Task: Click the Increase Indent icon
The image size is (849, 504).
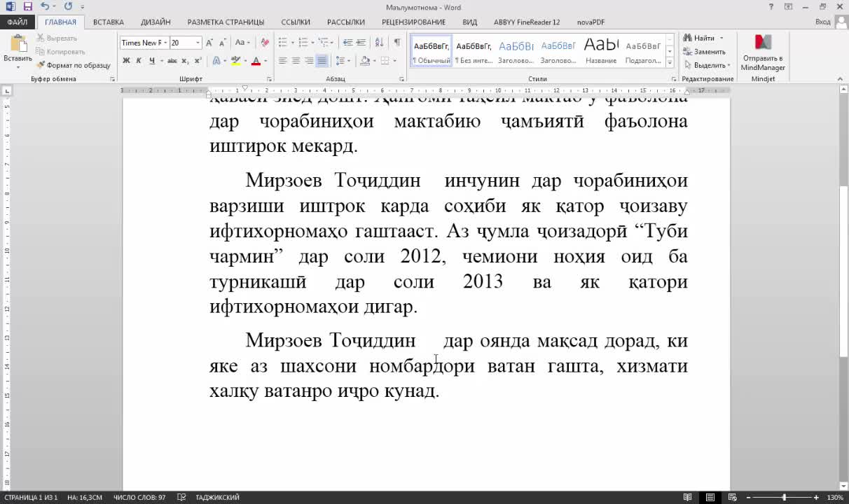Action: tap(361, 43)
